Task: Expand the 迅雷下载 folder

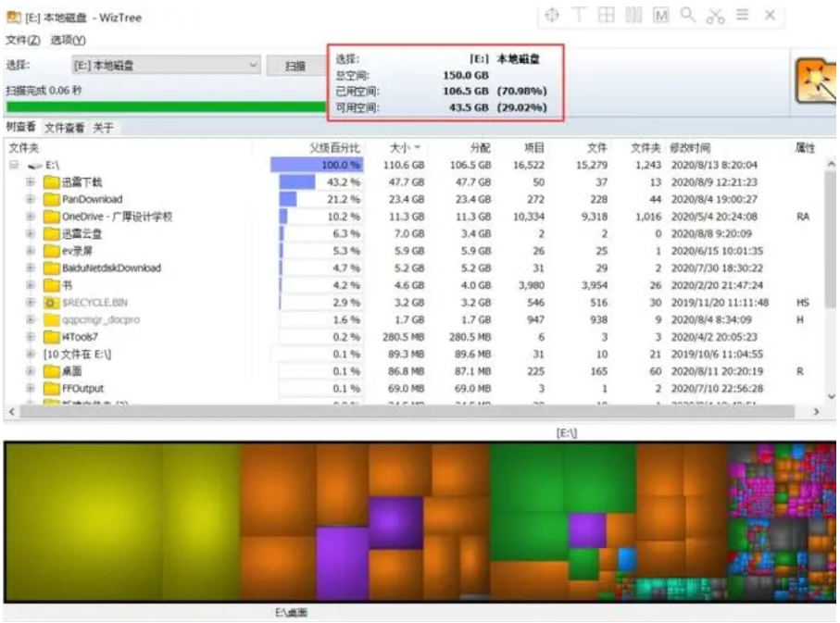Action: (x=31, y=182)
